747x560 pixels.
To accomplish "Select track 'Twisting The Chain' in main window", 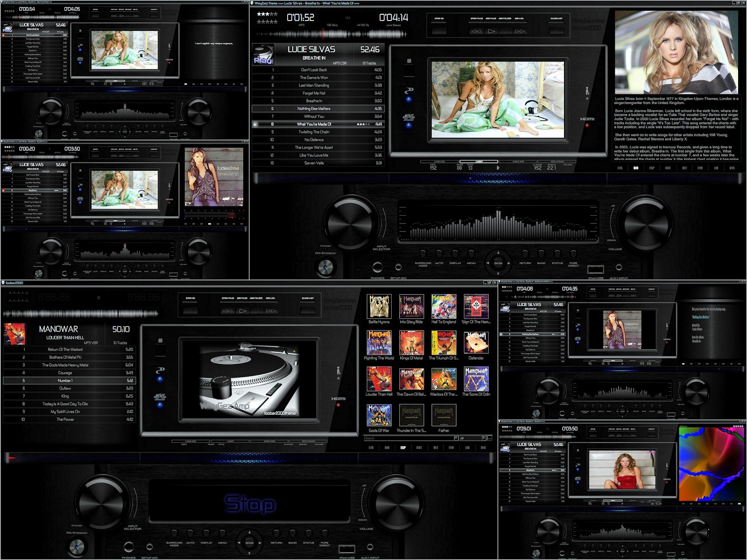I will 318,132.
